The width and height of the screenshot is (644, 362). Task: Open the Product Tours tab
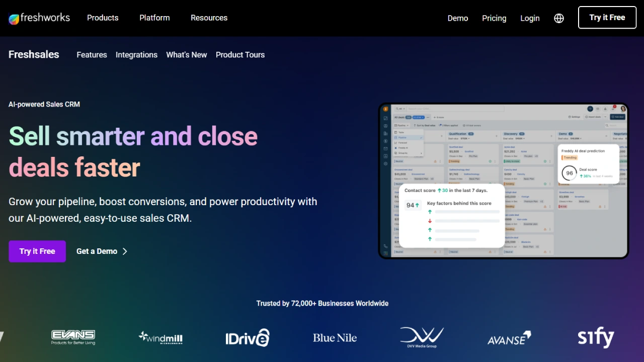click(x=240, y=55)
